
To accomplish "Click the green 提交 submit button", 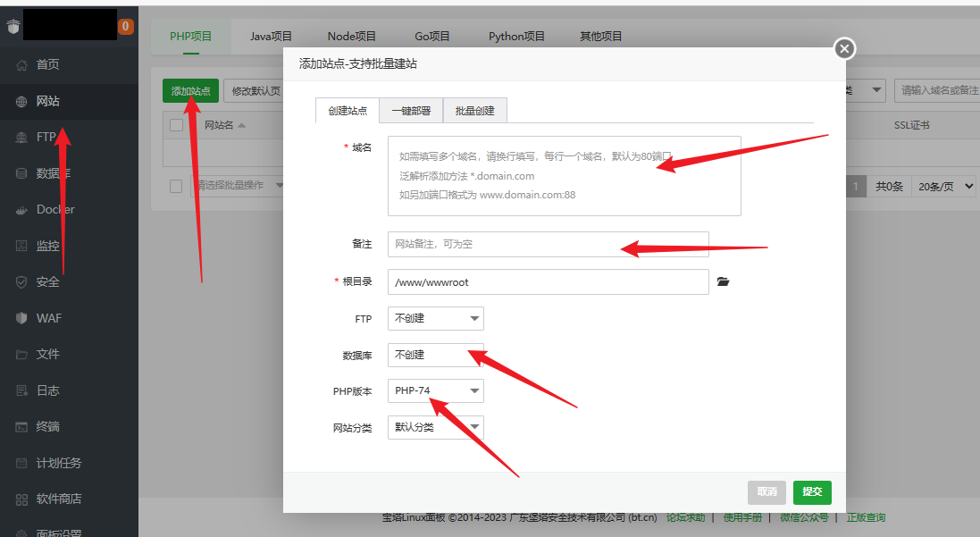I will (812, 492).
